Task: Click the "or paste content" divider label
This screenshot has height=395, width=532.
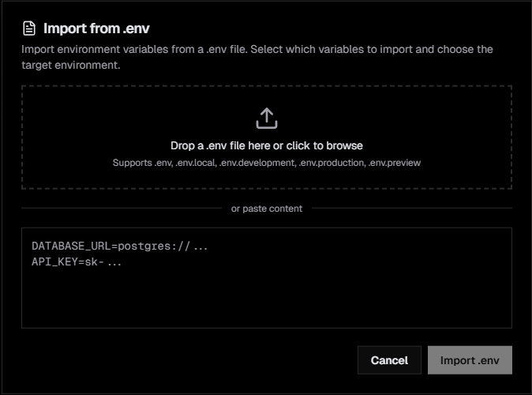Action: tap(267, 209)
